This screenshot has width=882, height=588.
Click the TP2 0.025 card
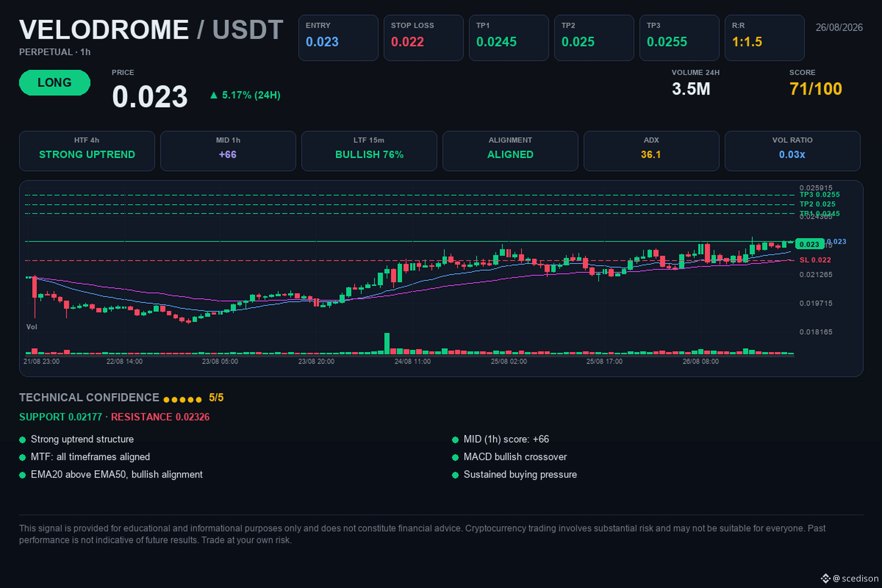(594, 37)
